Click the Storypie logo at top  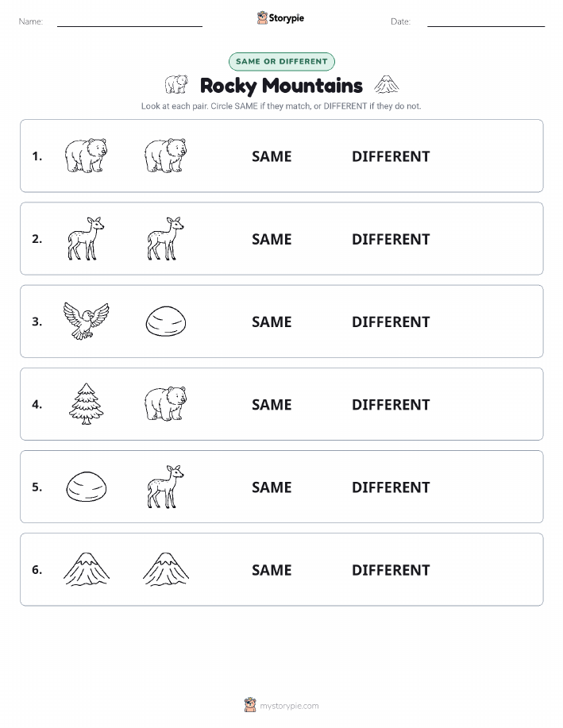280,18
